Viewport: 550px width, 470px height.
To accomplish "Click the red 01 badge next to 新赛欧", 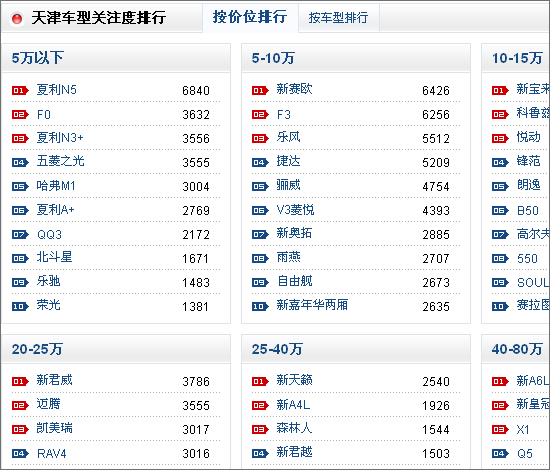I will click(260, 90).
